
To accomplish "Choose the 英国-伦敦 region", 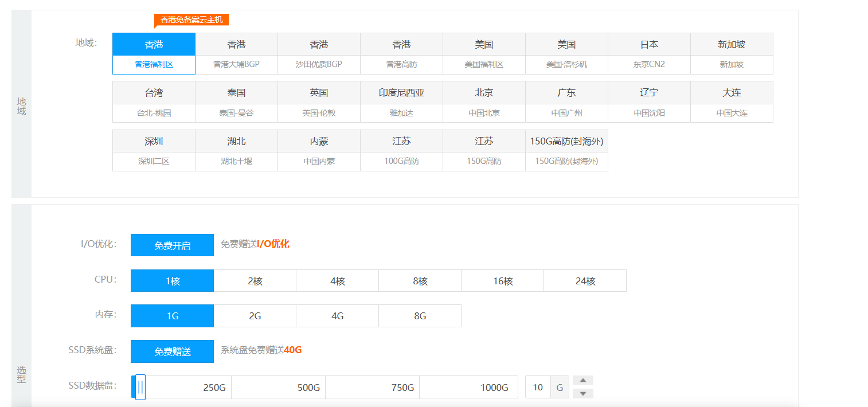I will click(319, 102).
